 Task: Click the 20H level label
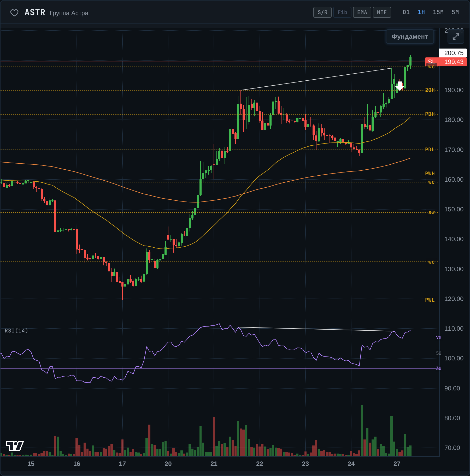(430, 90)
